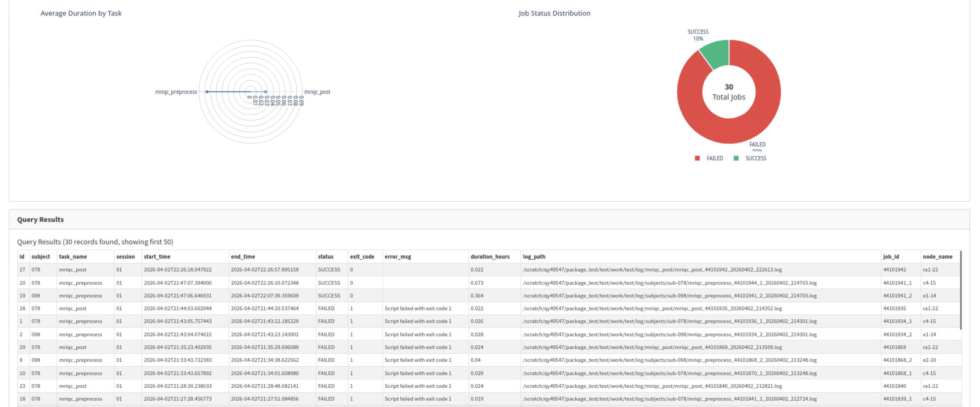The width and height of the screenshot is (980, 407).
Task: Click the 'log_path' column header
Action: (534, 257)
